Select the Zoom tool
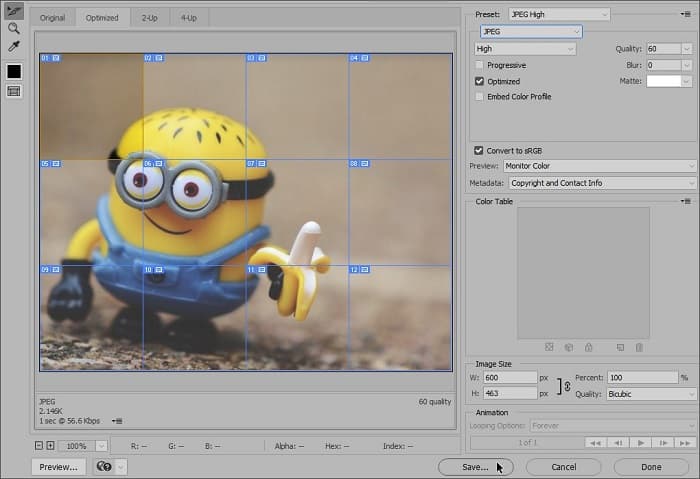Screen dimensions: 700x479 [x=14, y=29]
